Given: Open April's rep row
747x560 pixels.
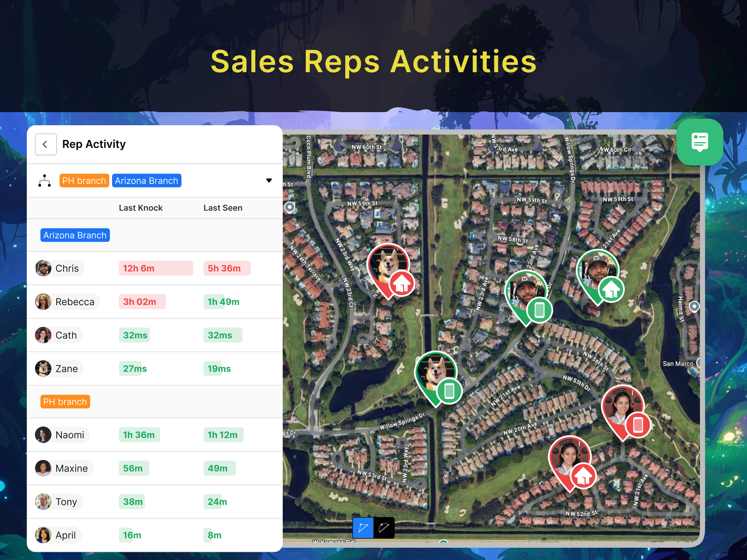Looking at the screenshot, I should pyautogui.click(x=155, y=535).
